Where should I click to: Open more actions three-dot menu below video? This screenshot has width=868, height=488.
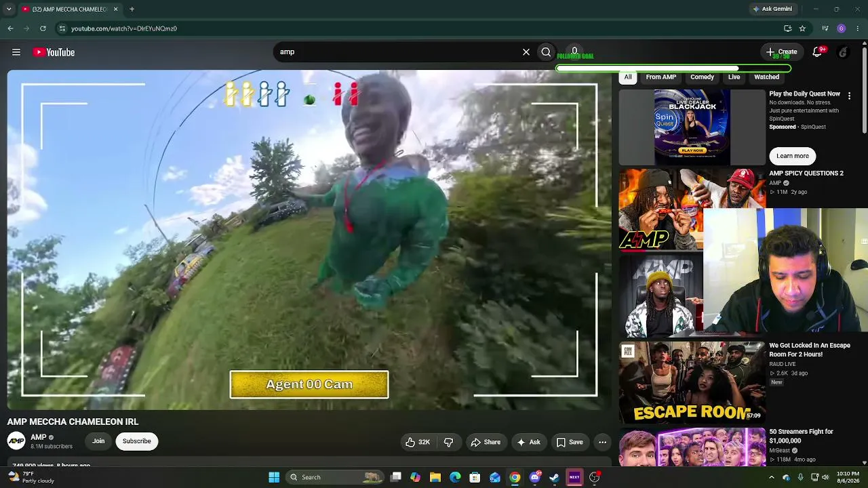[602, 442]
